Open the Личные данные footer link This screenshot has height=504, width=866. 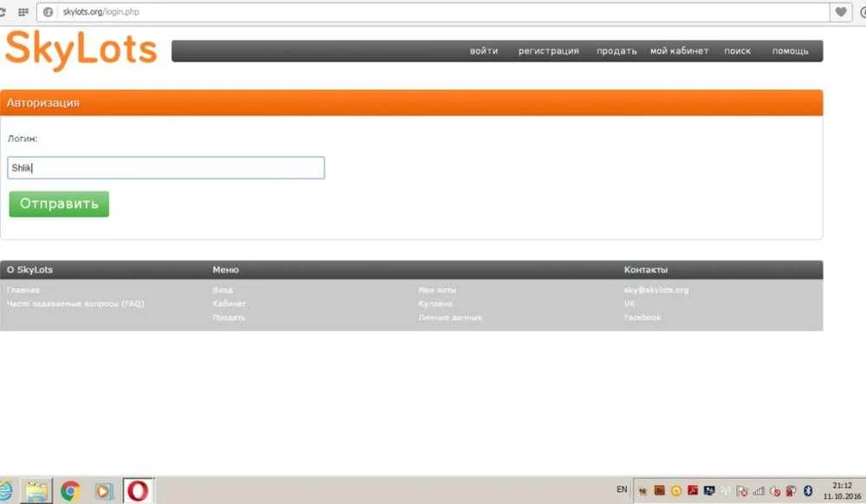tap(450, 318)
